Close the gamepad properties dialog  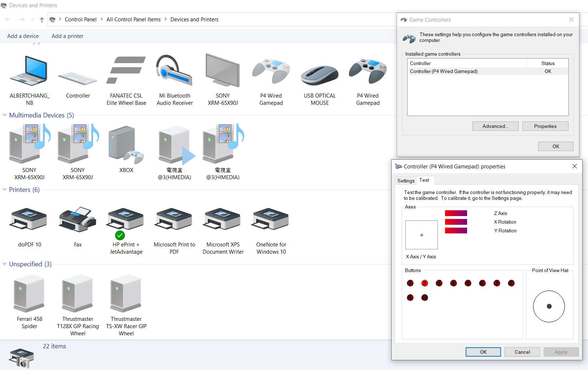(575, 166)
